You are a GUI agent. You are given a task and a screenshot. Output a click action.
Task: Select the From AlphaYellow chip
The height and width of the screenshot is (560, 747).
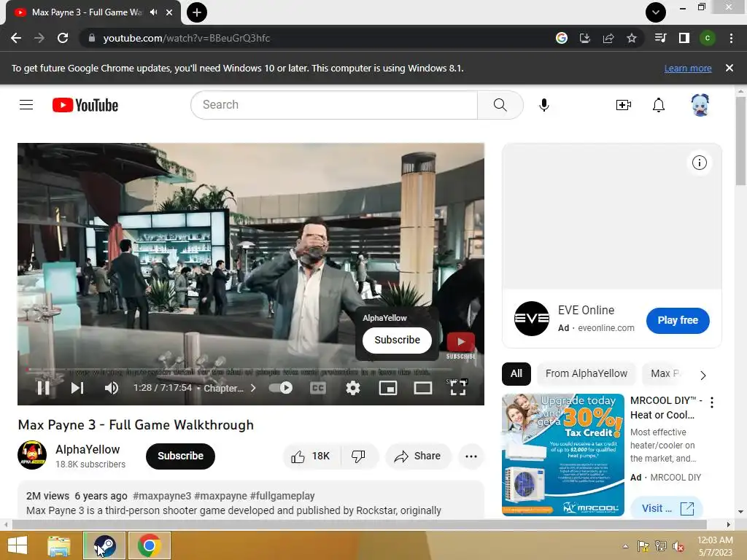(586, 374)
